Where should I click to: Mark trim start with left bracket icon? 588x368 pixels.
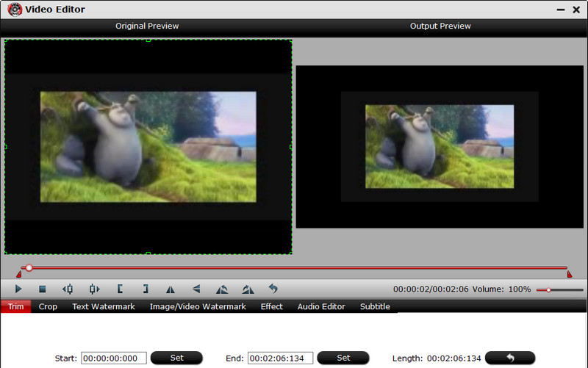point(120,289)
